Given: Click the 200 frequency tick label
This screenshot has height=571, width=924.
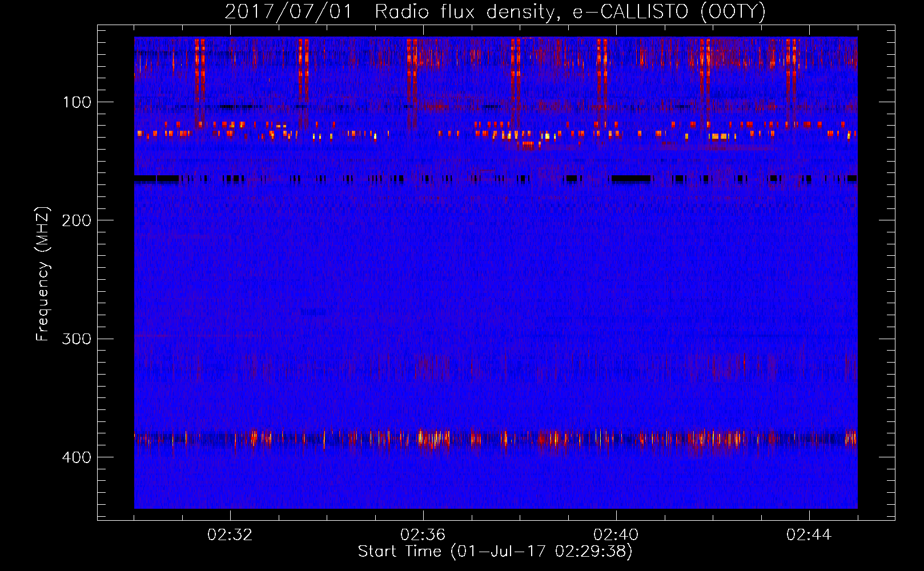Looking at the screenshot, I should coord(77,220).
